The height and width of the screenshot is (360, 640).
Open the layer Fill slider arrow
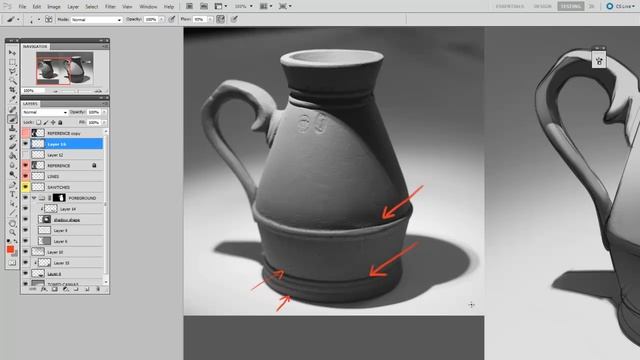104,122
